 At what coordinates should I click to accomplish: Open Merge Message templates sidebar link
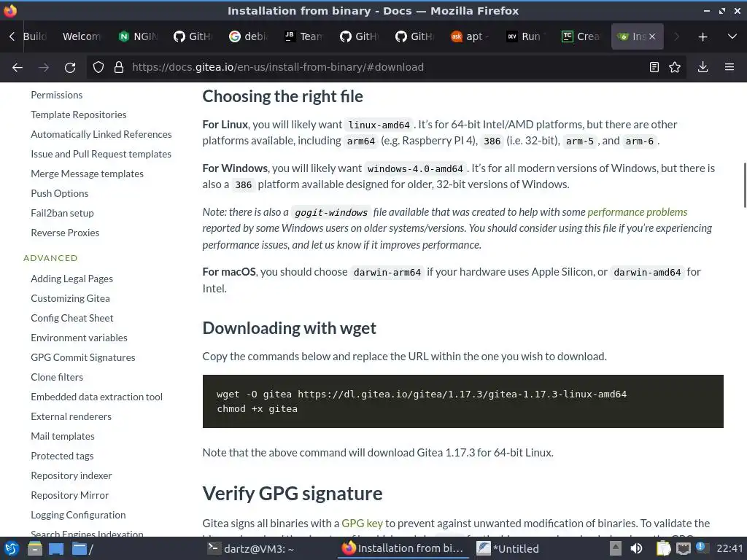pos(88,174)
